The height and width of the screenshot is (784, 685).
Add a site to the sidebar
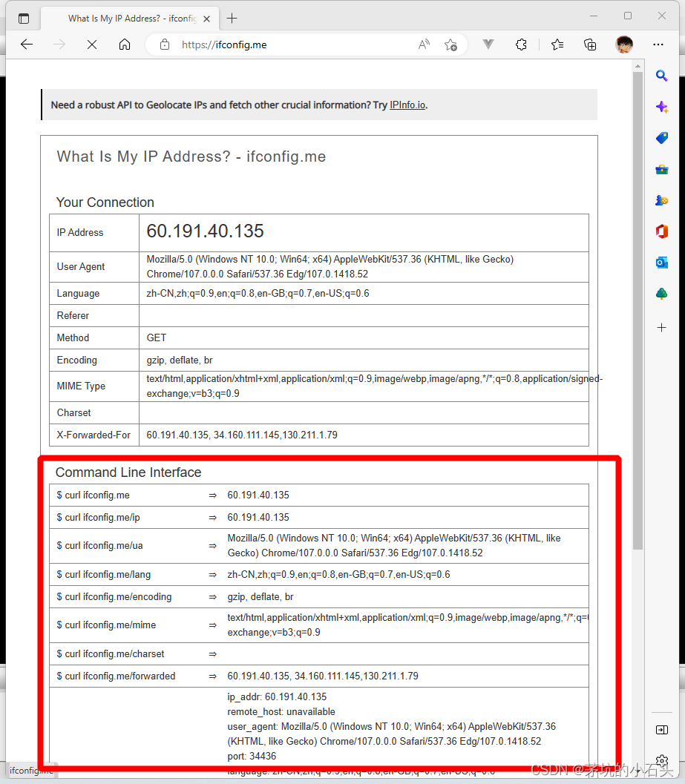(x=661, y=328)
